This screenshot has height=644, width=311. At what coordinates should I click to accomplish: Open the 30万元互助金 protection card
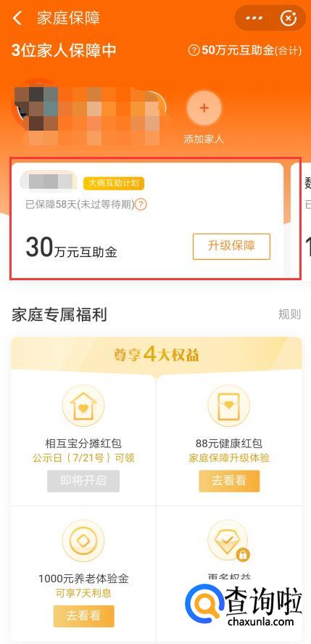coord(148,220)
